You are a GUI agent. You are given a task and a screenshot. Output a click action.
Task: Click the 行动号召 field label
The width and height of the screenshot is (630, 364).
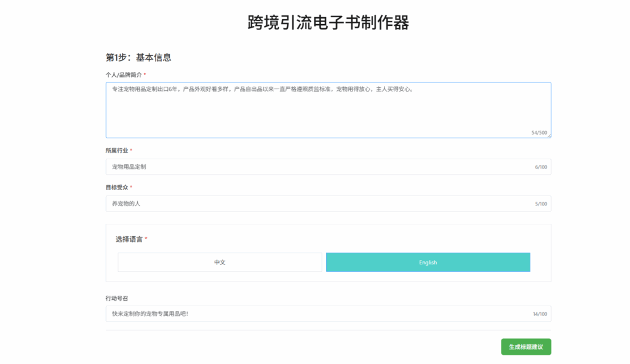pyautogui.click(x=116, y=298)
